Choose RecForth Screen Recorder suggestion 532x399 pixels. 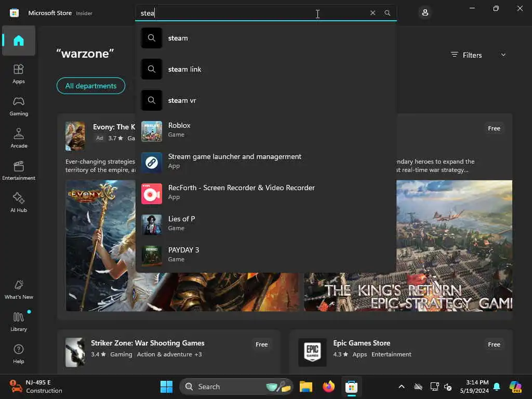tap(265, 194)
